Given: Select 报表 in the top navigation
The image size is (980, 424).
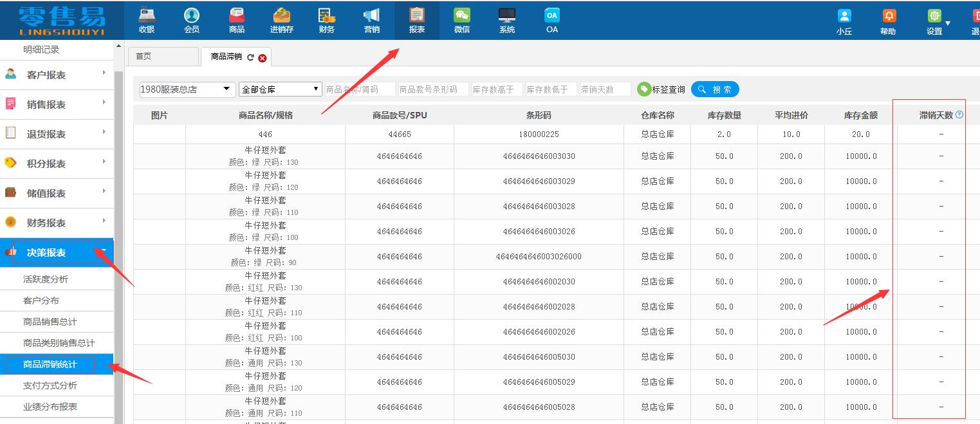Looking at the screenshot, I should tap(416, 19).
